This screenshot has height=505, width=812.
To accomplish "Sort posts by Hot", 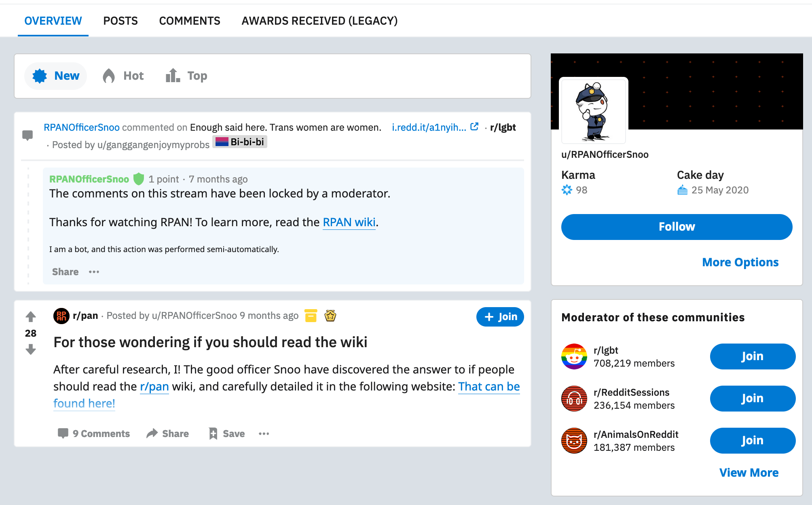I will (123, 76).
